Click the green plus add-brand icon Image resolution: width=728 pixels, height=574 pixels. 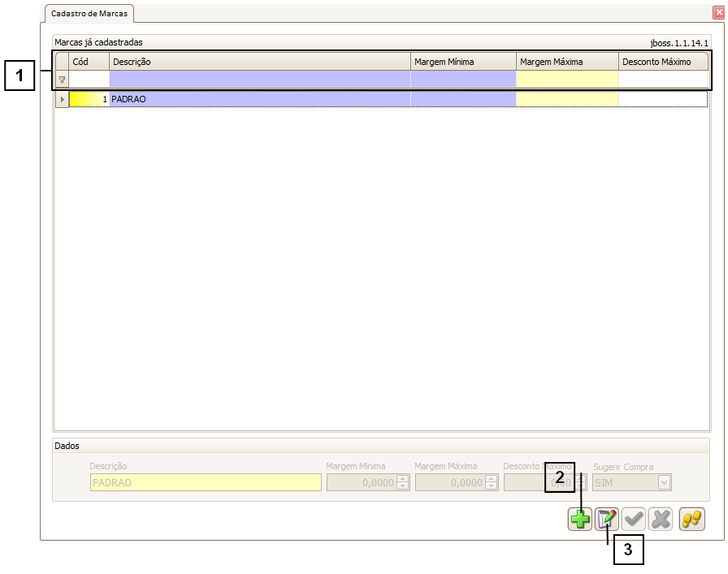point(579,520)
